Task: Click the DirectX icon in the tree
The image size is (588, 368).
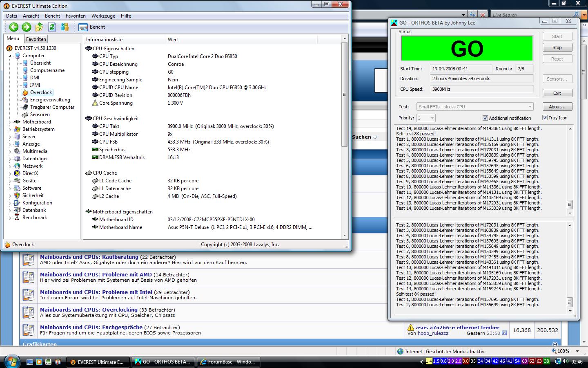Action: [17, 173]
